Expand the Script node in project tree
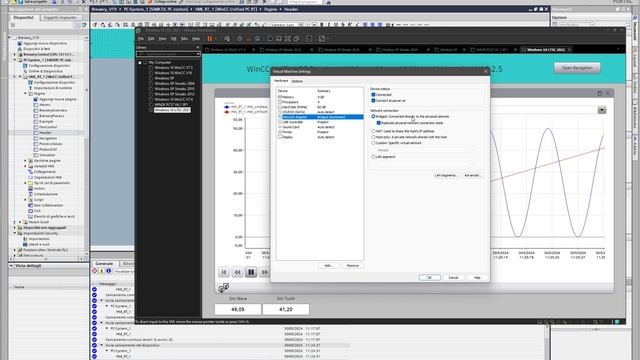640x360 pixels. tap(25, 200)
